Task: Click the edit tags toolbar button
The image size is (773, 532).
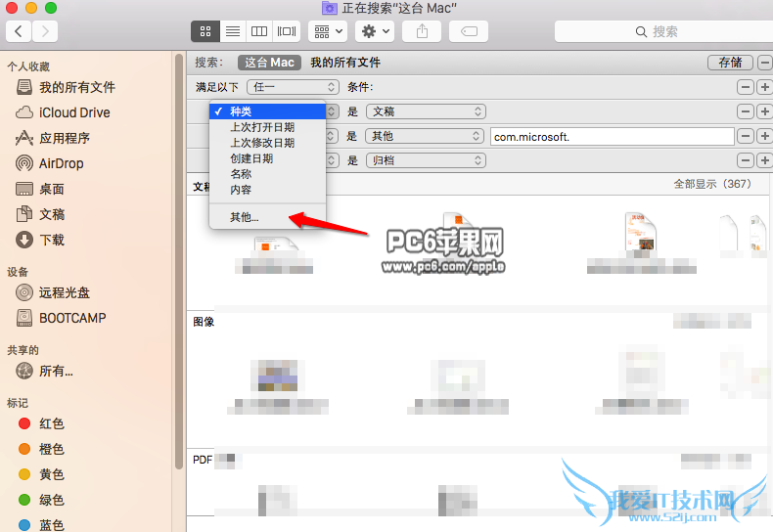Action: [469, 31]
